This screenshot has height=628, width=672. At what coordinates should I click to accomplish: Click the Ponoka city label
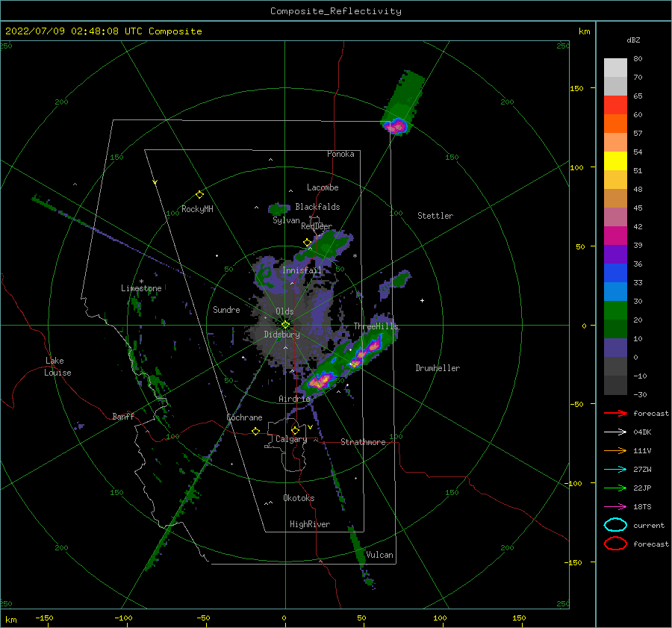(340, 154)
